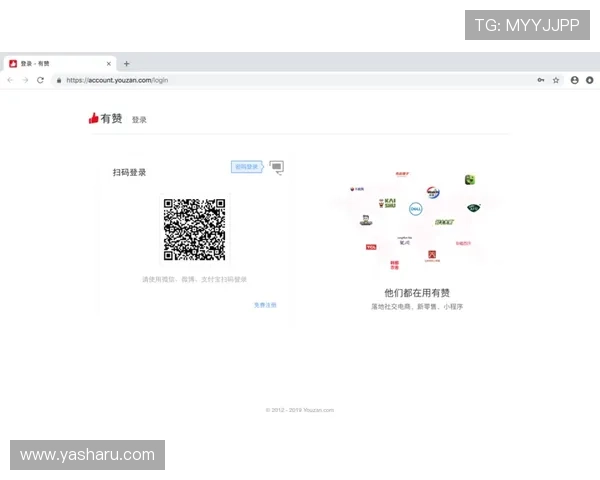Click the Dell logo in brand cloud
The height and width of the screenshot is (480, 600).
(416, 209)
